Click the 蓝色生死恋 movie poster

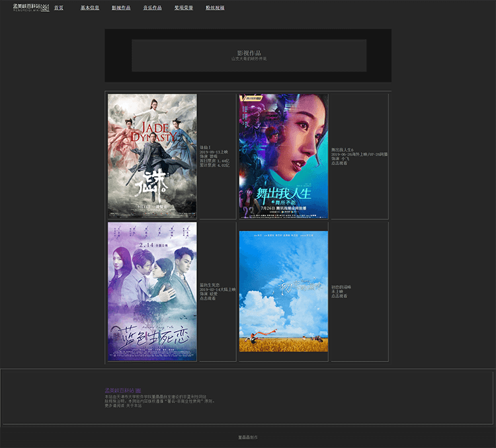tap(152, 291)
